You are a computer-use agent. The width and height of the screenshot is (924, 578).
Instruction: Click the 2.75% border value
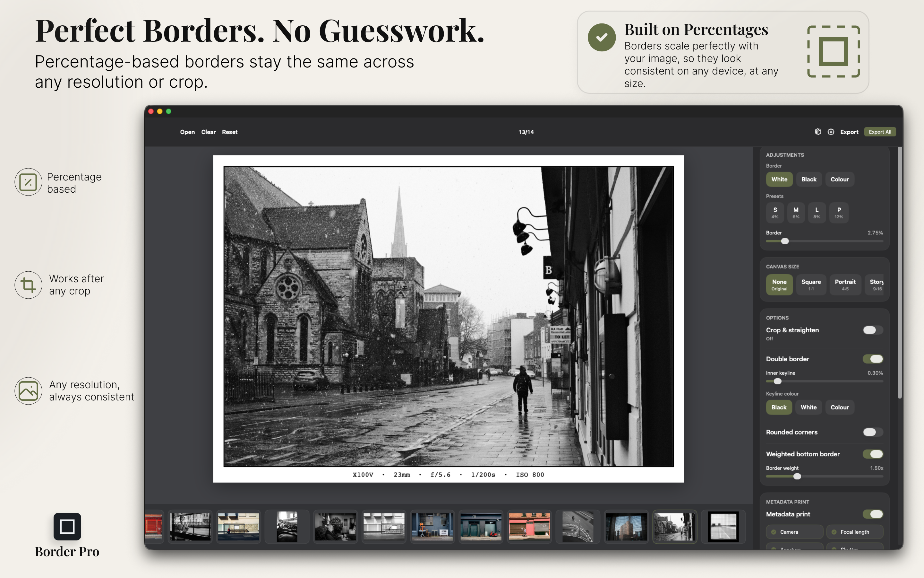pos(875,232)
